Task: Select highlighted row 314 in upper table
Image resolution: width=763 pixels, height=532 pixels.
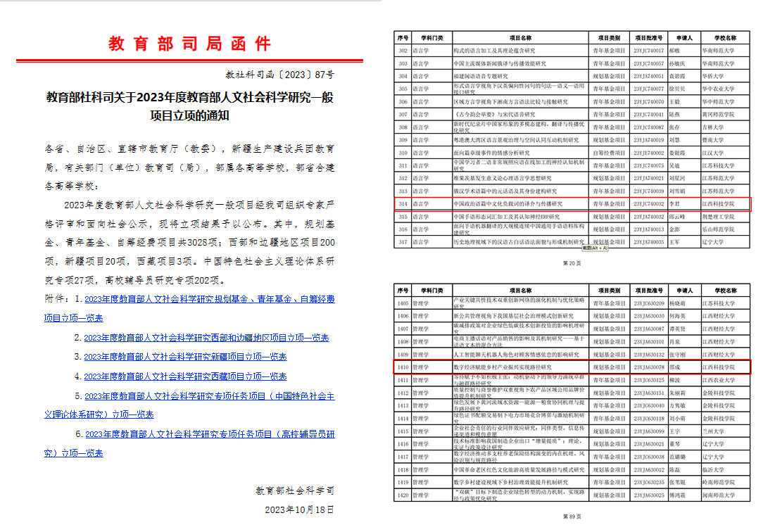Action: coord(572,204)
